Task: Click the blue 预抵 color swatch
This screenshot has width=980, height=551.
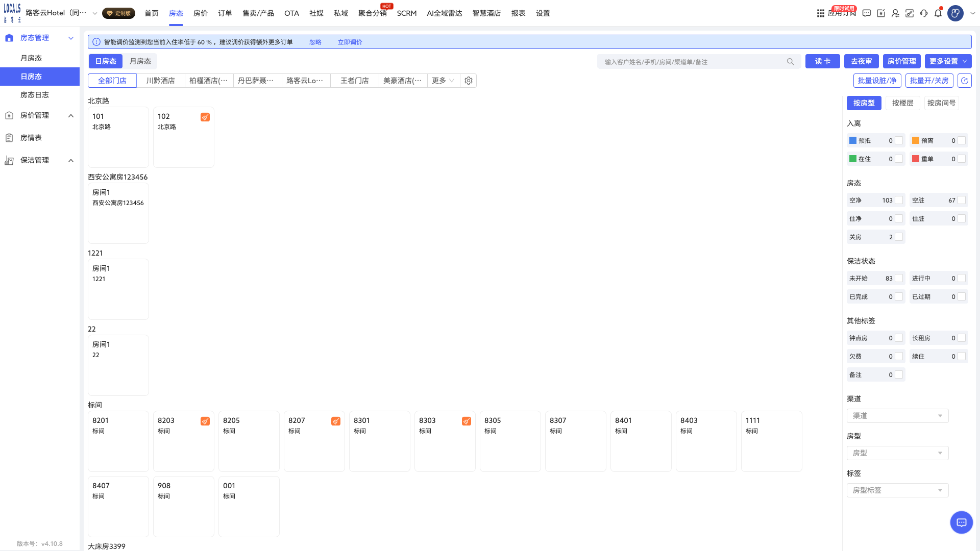Action: (852, 140)
